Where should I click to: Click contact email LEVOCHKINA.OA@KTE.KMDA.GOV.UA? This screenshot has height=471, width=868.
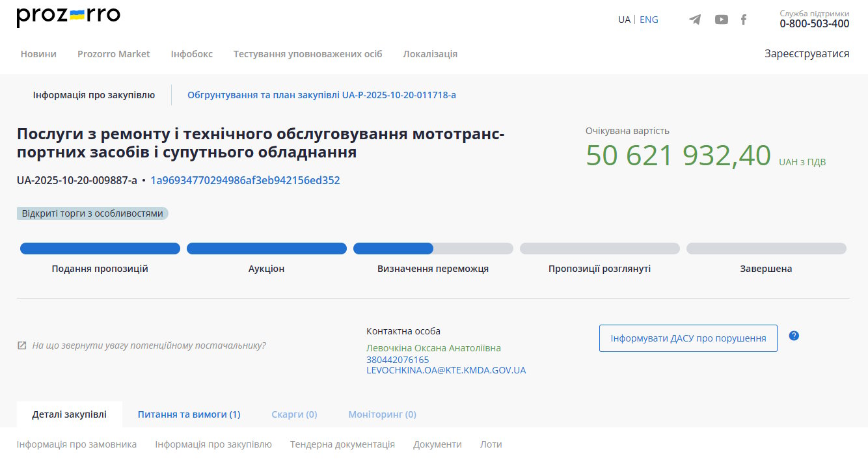(446, 370)
